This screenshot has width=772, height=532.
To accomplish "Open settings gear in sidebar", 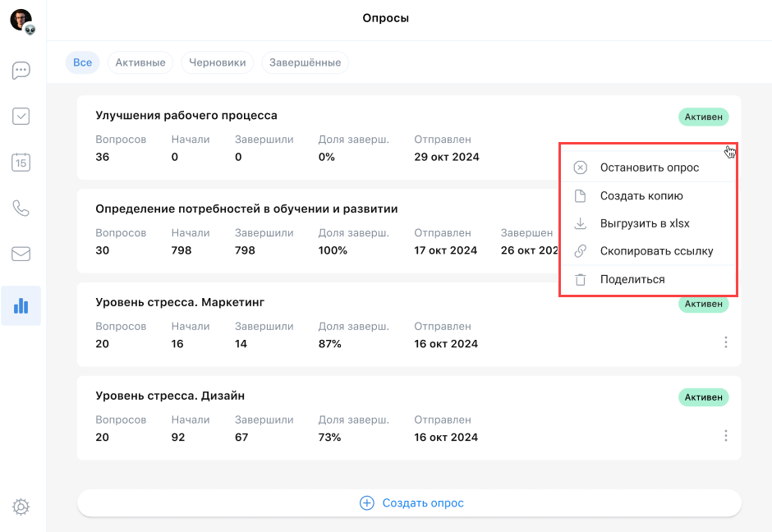I will tap(21, 507).
